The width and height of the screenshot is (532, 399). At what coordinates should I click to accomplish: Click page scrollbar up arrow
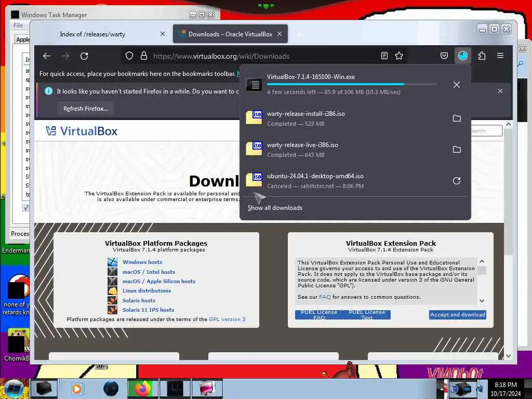point(508,125)
